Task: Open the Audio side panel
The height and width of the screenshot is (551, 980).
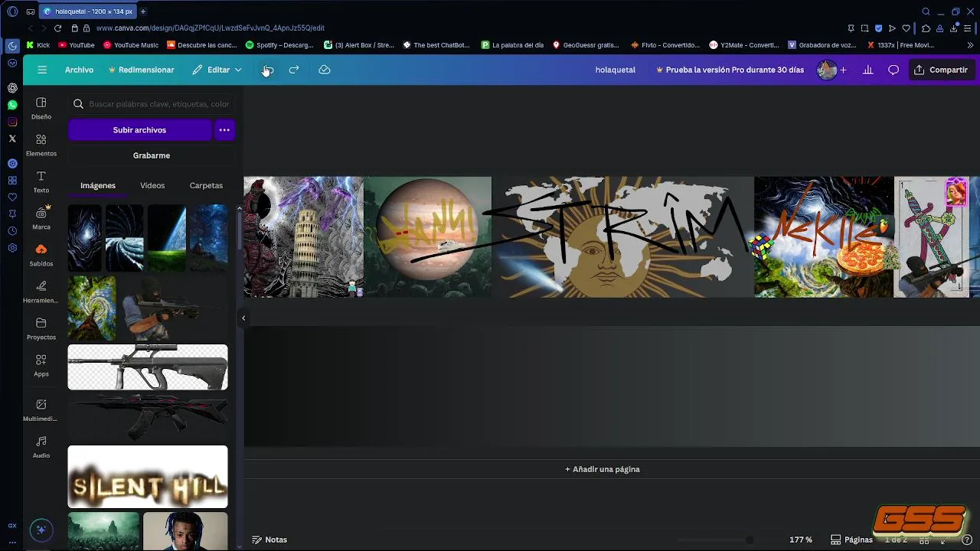Action: 41,447
